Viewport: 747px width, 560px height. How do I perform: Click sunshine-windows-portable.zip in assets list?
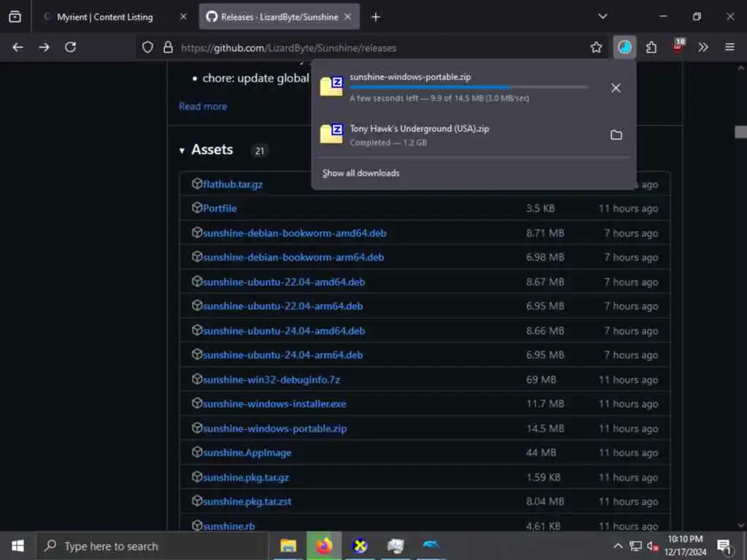pos(275,429)
